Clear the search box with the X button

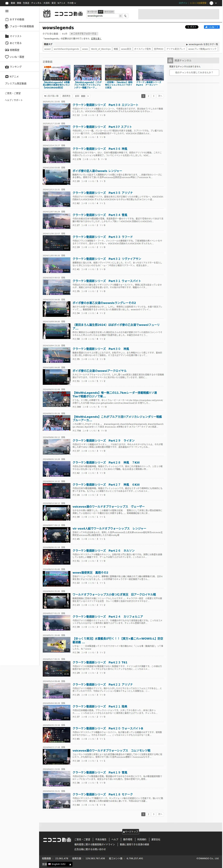[x=120, y=16]
